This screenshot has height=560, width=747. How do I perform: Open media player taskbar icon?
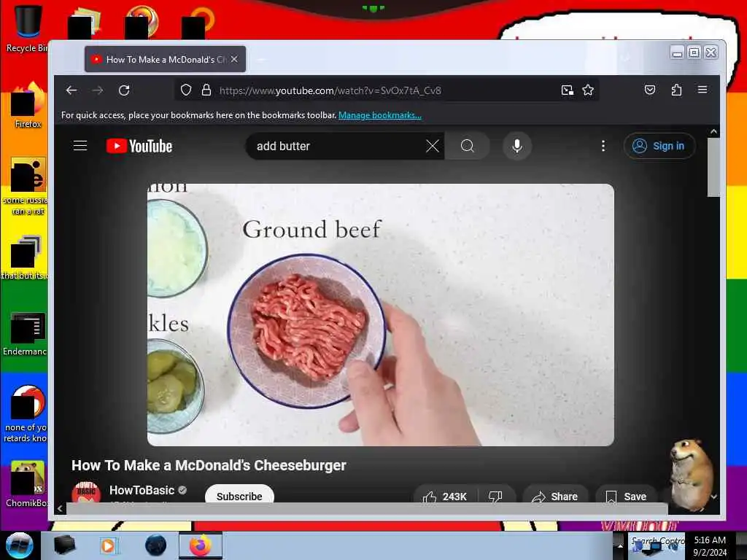pyautogui.click(x=108, y=545)
